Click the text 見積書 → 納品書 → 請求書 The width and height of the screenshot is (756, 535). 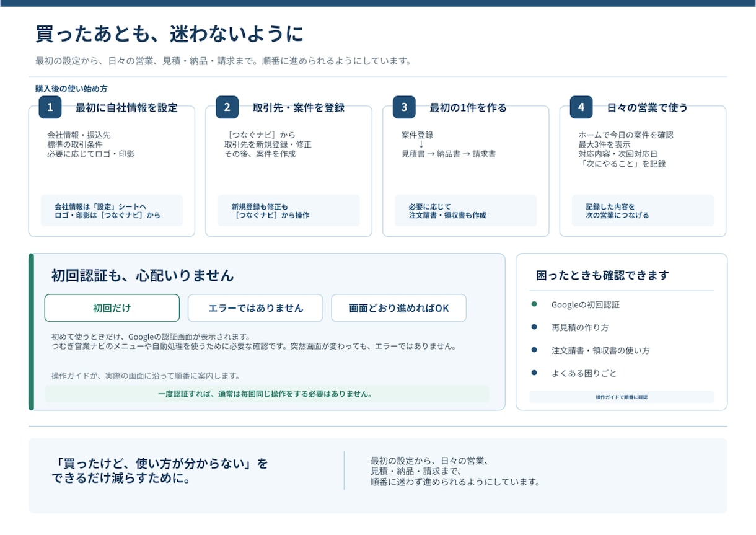[449, 154]
